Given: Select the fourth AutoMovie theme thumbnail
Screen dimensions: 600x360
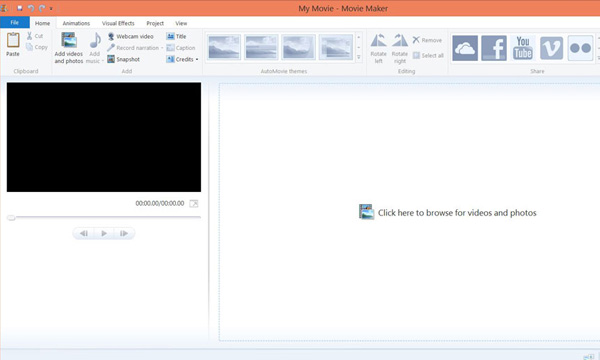Looking at the screenshot, I should point(336,47).
